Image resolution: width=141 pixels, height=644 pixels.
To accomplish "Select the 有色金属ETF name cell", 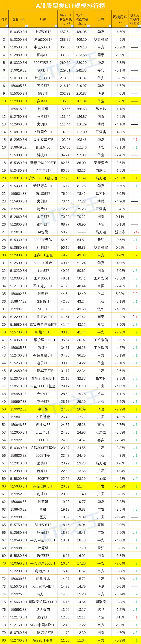I will (43, 355).
